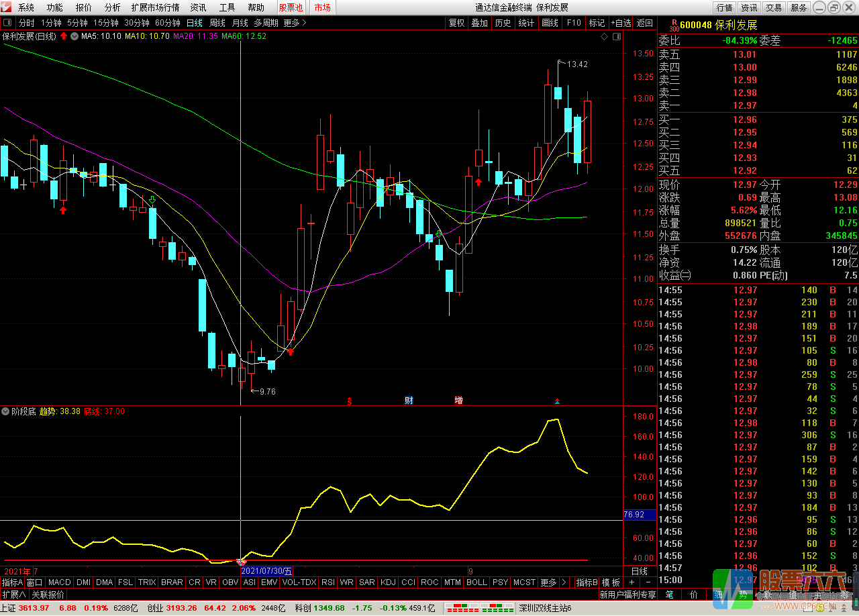Open the 扩展市场行情 menu
This screenshot has height=616, width=859.
tap(155, 8)
